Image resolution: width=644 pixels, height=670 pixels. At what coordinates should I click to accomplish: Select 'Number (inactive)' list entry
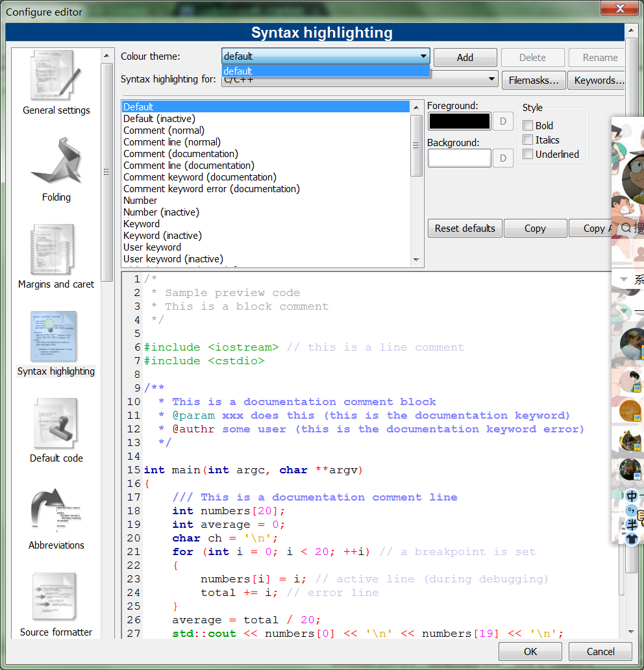click(x=266, y=212)
